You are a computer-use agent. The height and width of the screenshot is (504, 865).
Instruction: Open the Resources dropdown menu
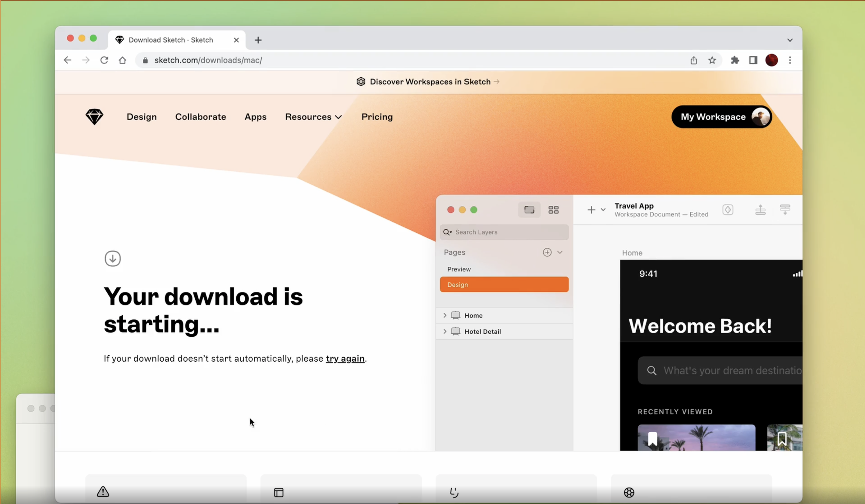[x=312, y=117]
